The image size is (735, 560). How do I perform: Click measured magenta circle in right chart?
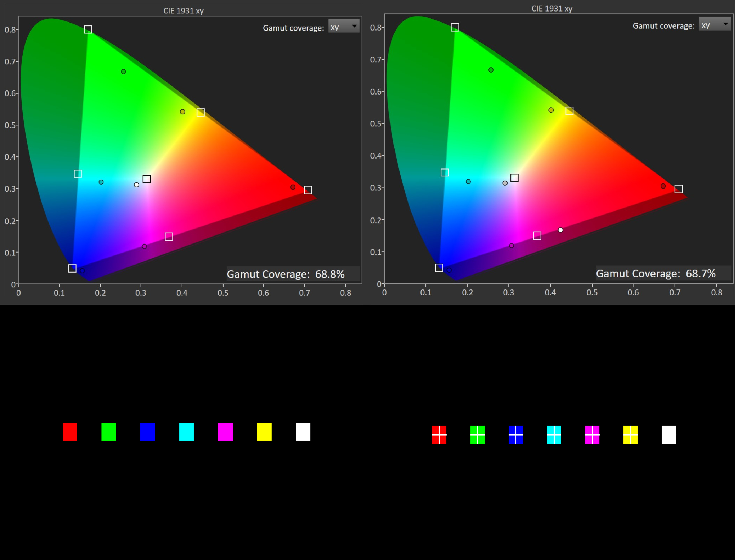pyautogui.click(x=512, y=246)
